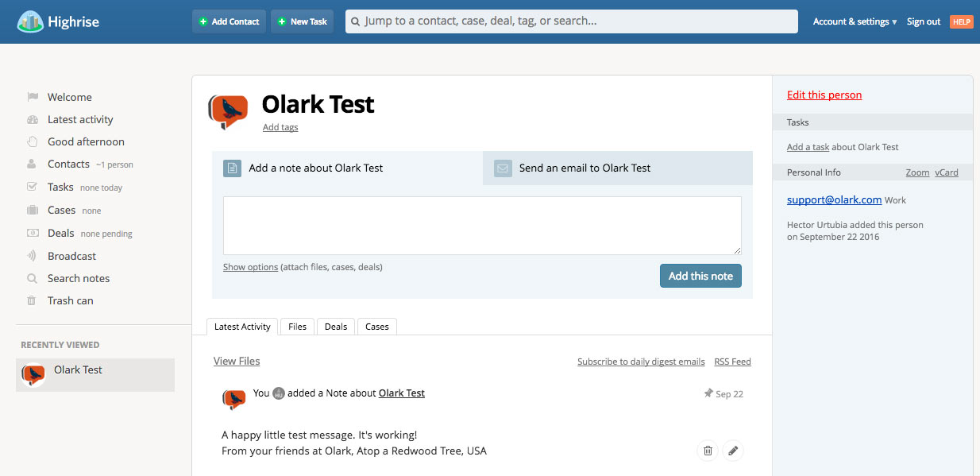Screen dimensions: 980x476
Task: Expand Show options for the note
Action: 250,267
